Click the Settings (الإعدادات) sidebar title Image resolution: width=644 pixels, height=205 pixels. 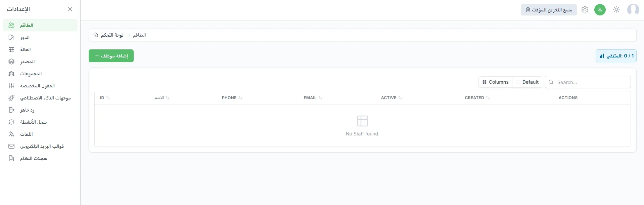18,9
